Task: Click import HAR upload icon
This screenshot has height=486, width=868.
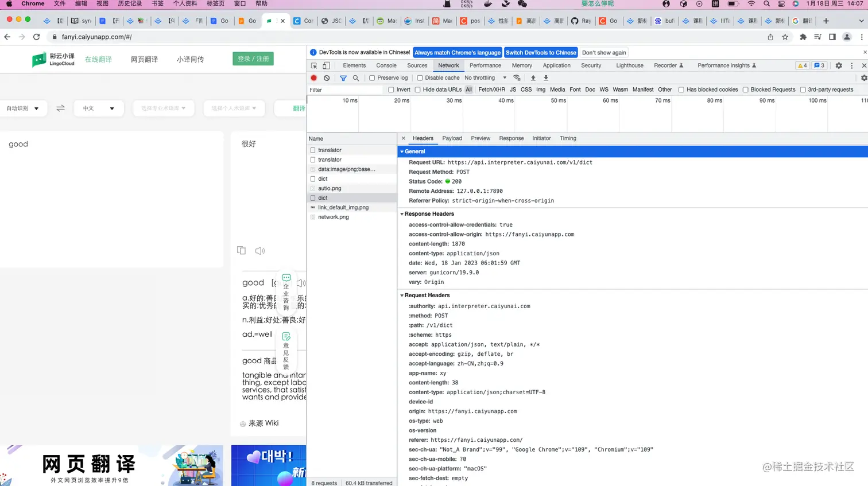Action: (533, 77)
